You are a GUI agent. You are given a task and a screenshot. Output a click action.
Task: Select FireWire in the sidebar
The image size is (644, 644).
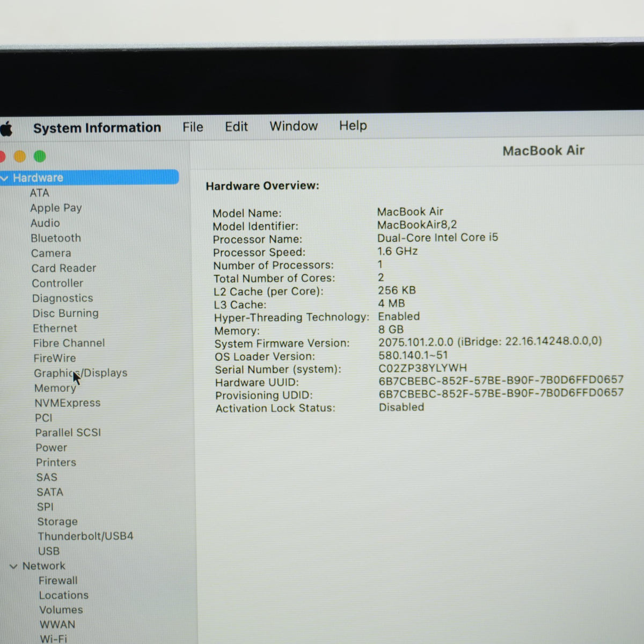55,358
